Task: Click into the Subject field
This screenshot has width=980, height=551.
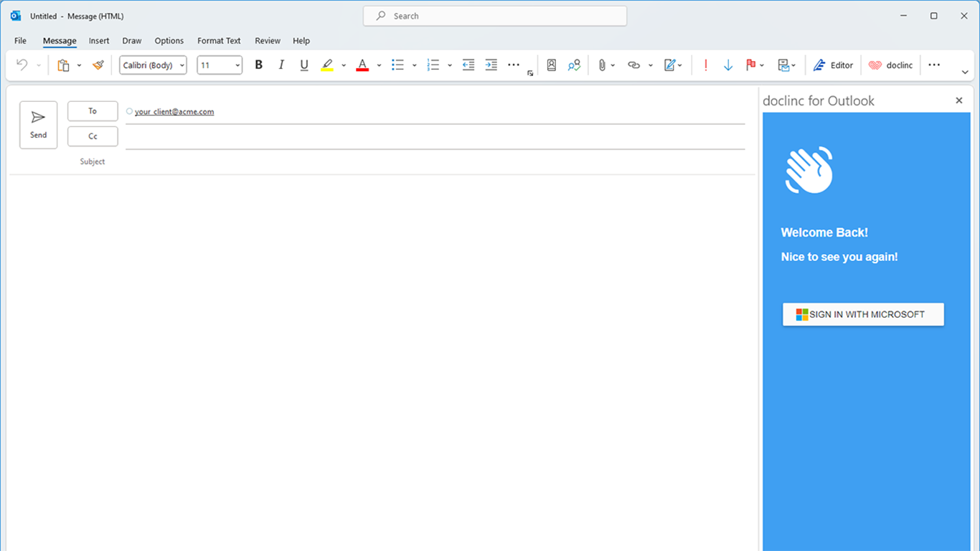Action: (435, 161)
